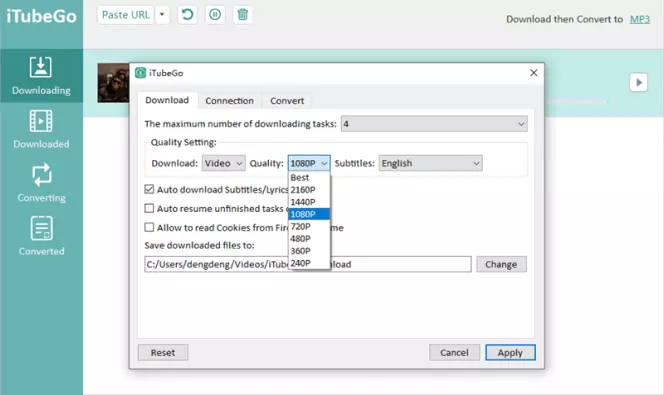
Task: Open the Converting sidebar section
Action: point(41,183)
